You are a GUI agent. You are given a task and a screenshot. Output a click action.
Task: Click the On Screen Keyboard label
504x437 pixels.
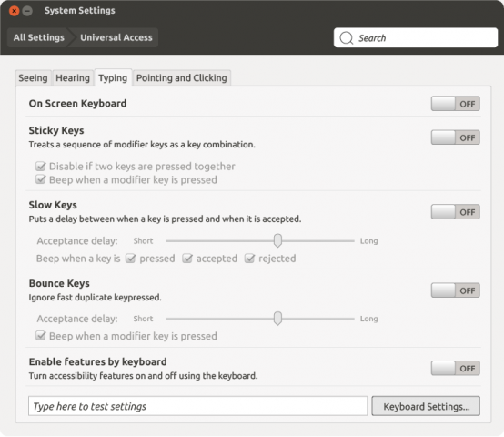[77, 104]
